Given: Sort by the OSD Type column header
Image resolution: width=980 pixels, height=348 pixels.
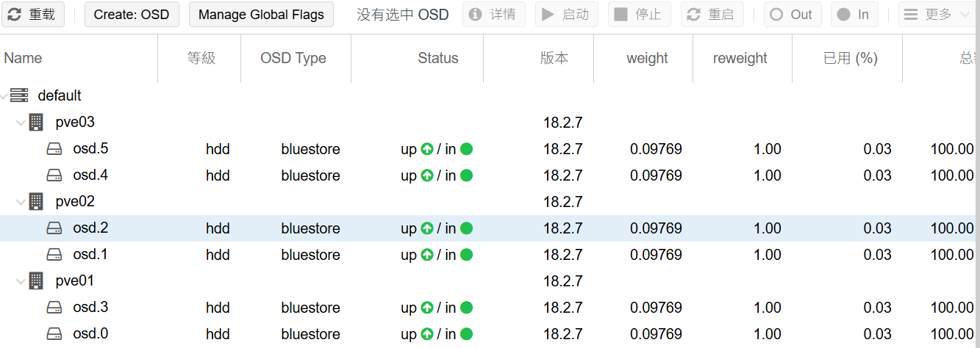Looking at the screenshot, I should (293, 58).
